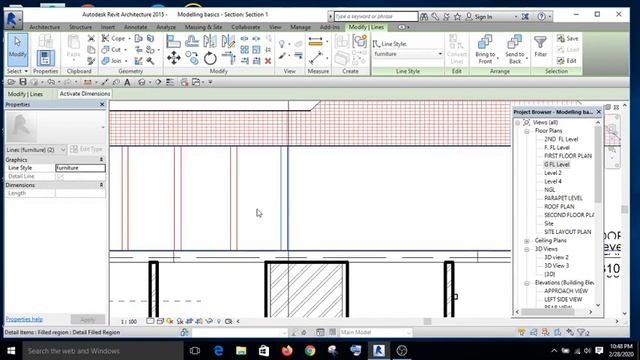The image size is (640, 360).
Task: Click the keyword search box
Action: pos(376,16)
